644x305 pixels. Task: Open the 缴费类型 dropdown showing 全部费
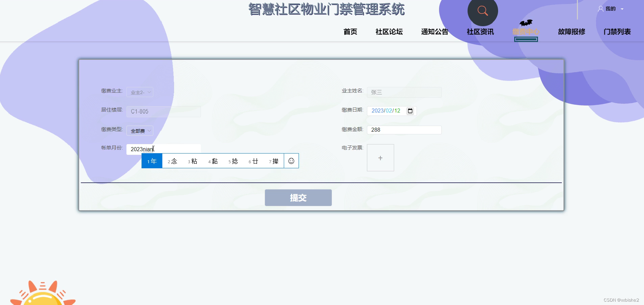(140, 131)
